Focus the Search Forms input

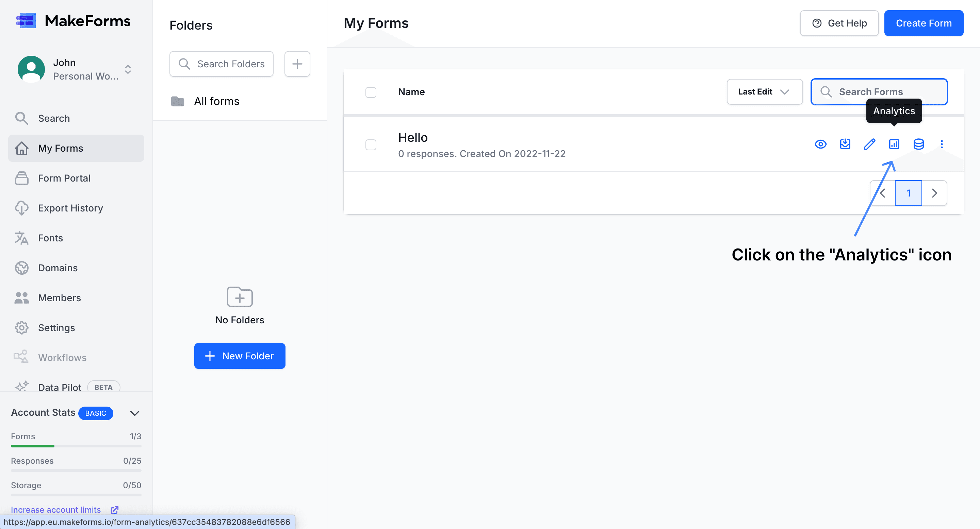(879, 91)
